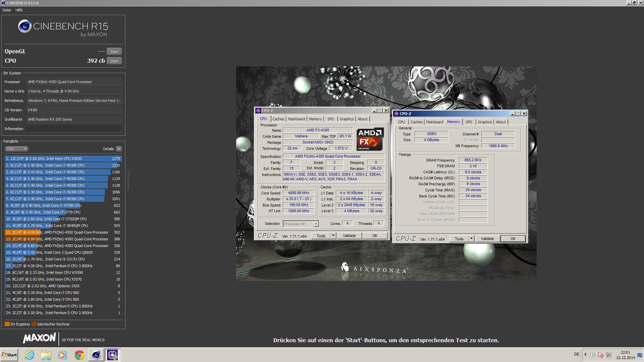Select ranking row Core 2 Quad Q6600
This screenshot has width=644, height=362.
[63, 252]
